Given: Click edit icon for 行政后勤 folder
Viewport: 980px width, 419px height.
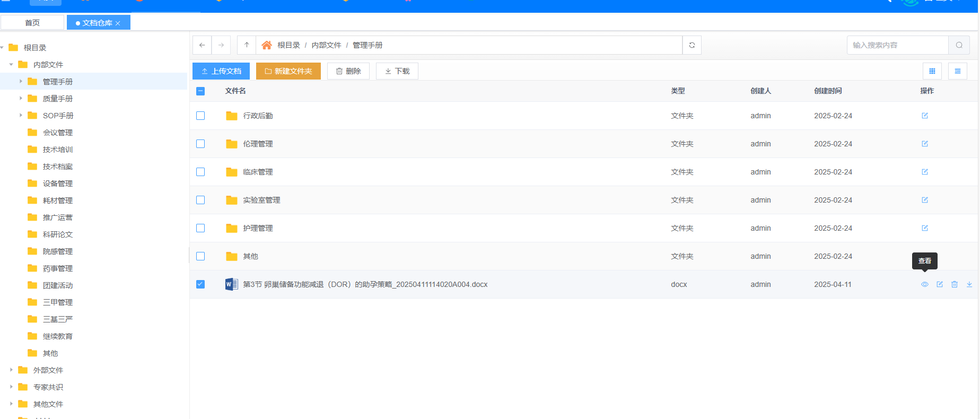Looking at the screenshot, I should tap(925, 116).
